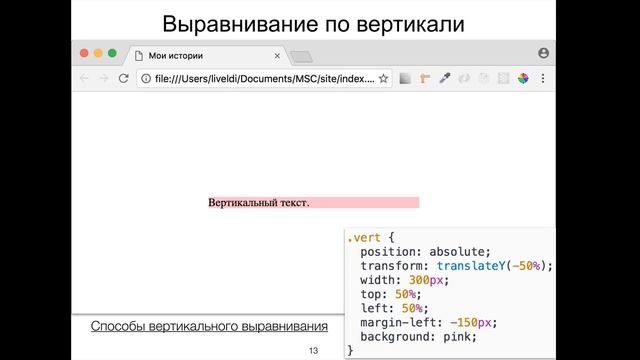Reload the page with the refresh icon

point(123,78)
